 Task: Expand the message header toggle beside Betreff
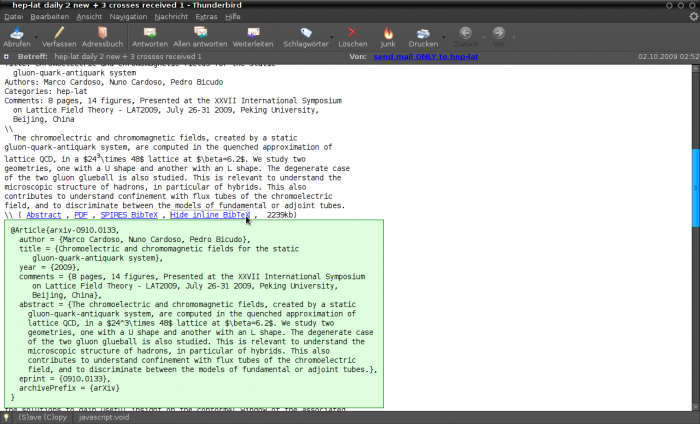6,57
